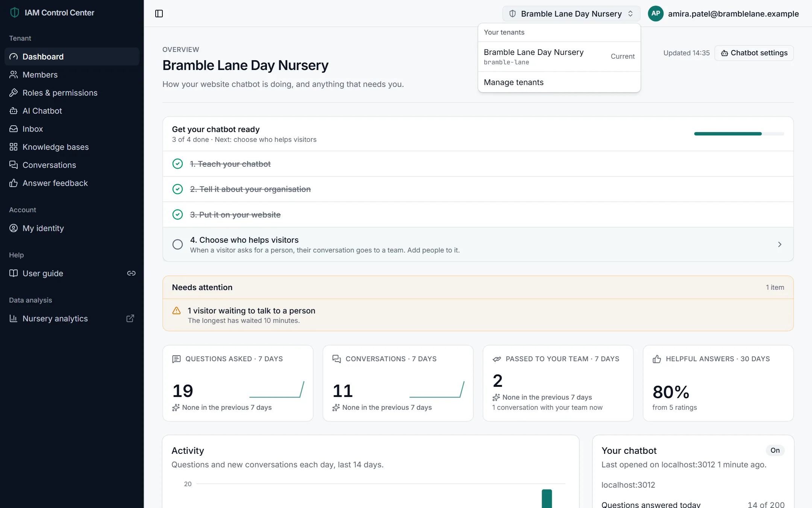Click the Updated 14:35 timestamp
Viewport: 812px width, 508px height.
tap(686, 53)
